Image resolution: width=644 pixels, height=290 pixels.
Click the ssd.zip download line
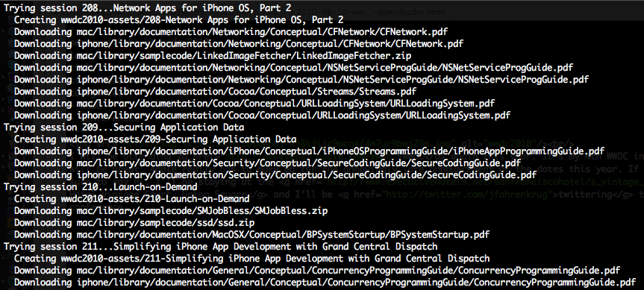[x=134, y=223]
